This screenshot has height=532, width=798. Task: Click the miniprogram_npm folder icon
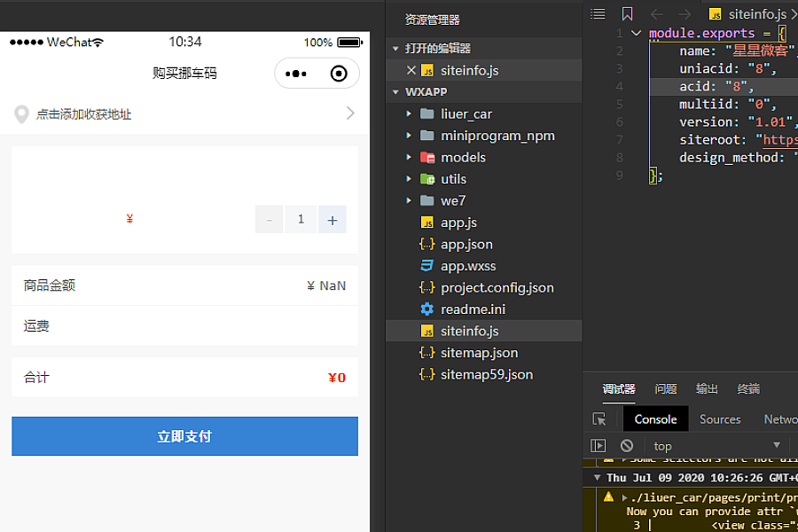[427, 136]
